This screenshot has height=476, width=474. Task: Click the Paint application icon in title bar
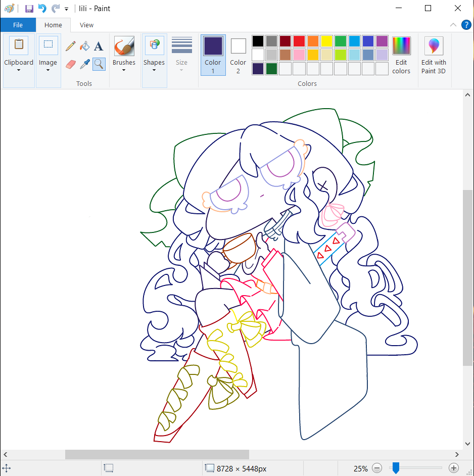10,9
